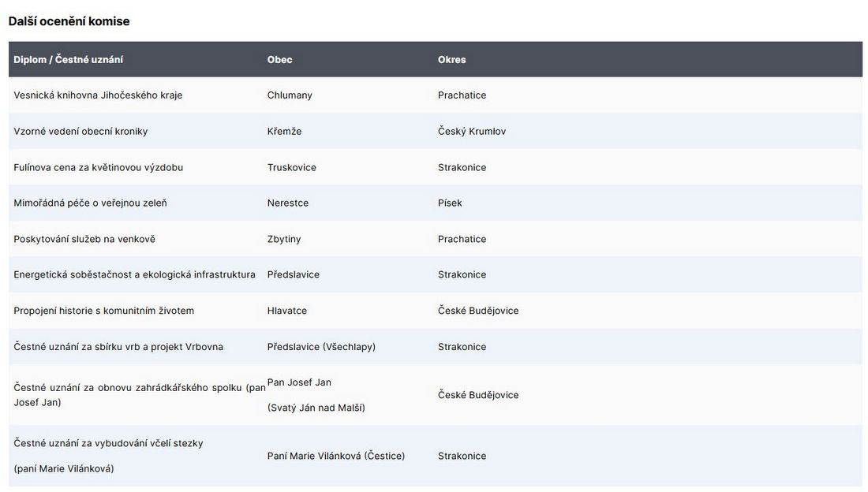Viewport: 868px width, 492px height.
Task: Click the Český Krumlov district cell
Action: [472, 132]
